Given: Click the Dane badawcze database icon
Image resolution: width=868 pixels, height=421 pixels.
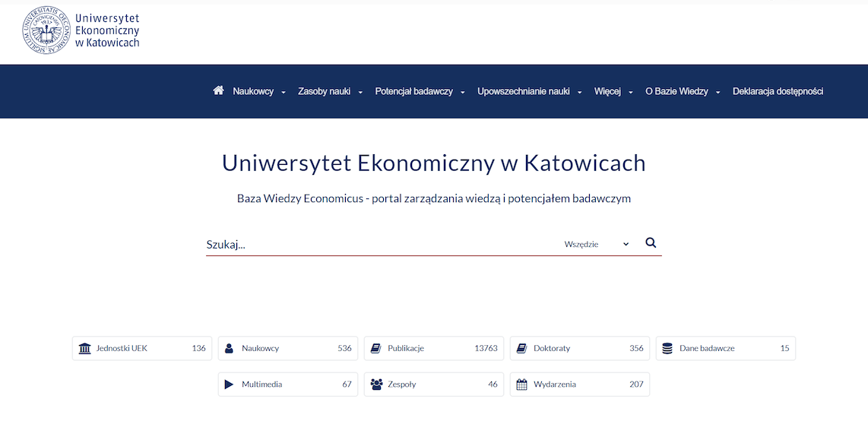Looking at the screenshot, I should 667,349.
